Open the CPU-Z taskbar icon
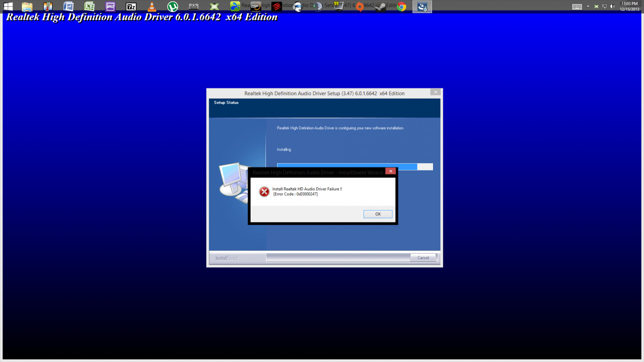This screenshot has width=644, height=362. click(x=110, y=6)
